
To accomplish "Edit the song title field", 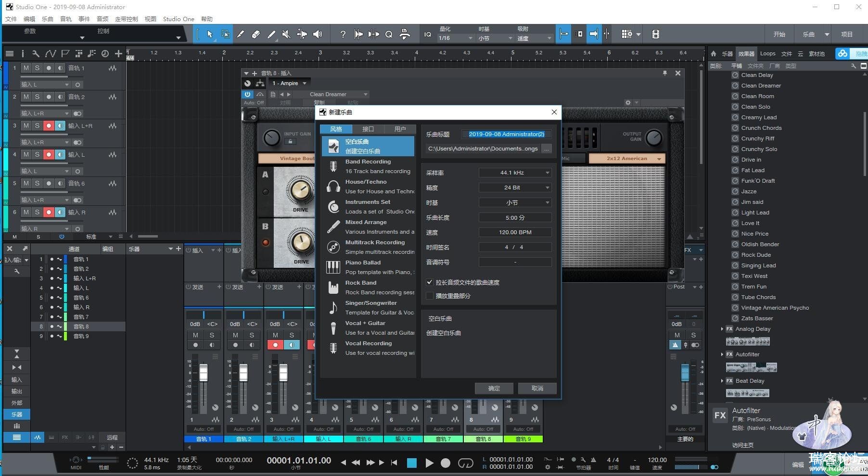I will click(507, 134).
